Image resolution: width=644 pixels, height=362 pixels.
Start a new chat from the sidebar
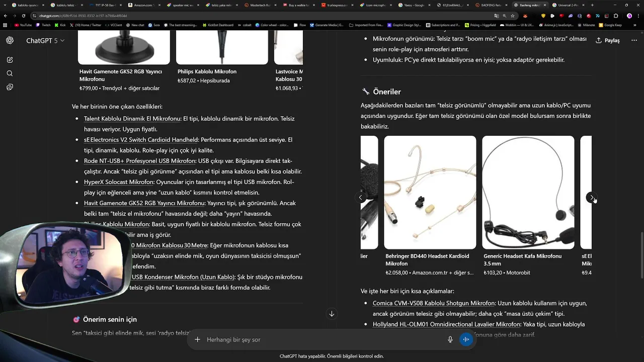(10, 60)
